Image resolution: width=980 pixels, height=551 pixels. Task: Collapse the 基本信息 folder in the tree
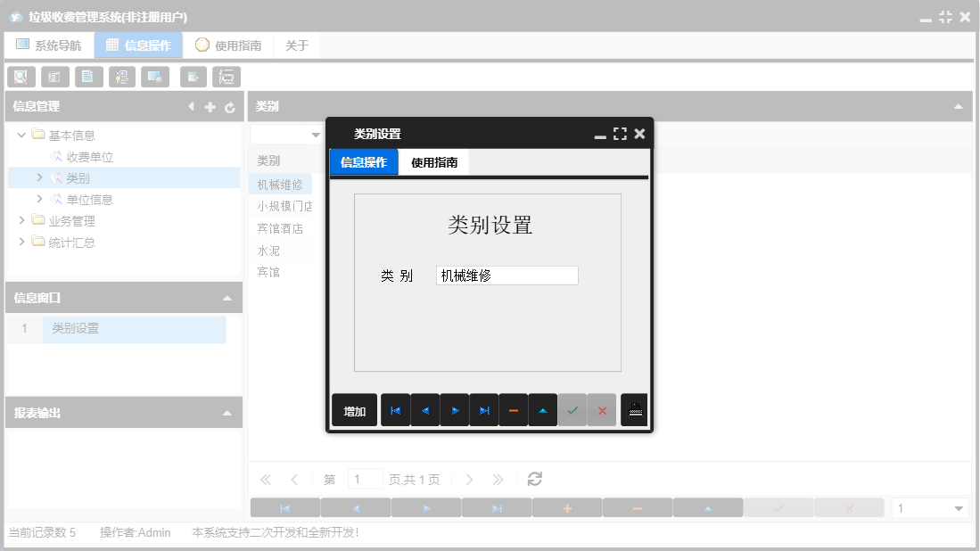(x=21, y=134)
